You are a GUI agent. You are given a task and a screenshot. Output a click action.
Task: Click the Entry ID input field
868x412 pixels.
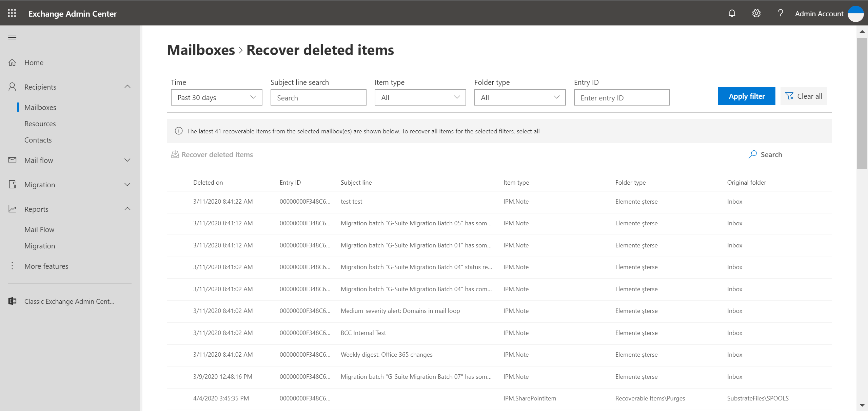pos(622,97)
